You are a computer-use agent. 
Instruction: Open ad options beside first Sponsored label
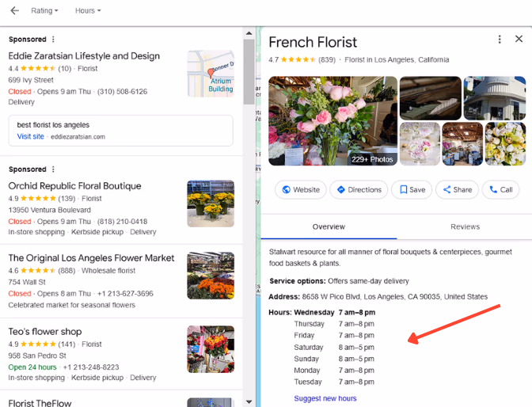pyautogui.click(x=53, y=40)
